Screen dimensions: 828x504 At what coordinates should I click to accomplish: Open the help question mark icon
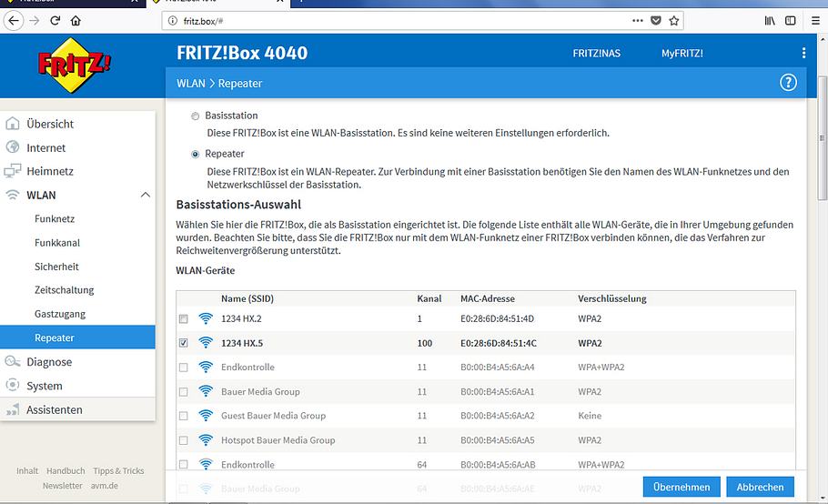click(x=788, y=83)
